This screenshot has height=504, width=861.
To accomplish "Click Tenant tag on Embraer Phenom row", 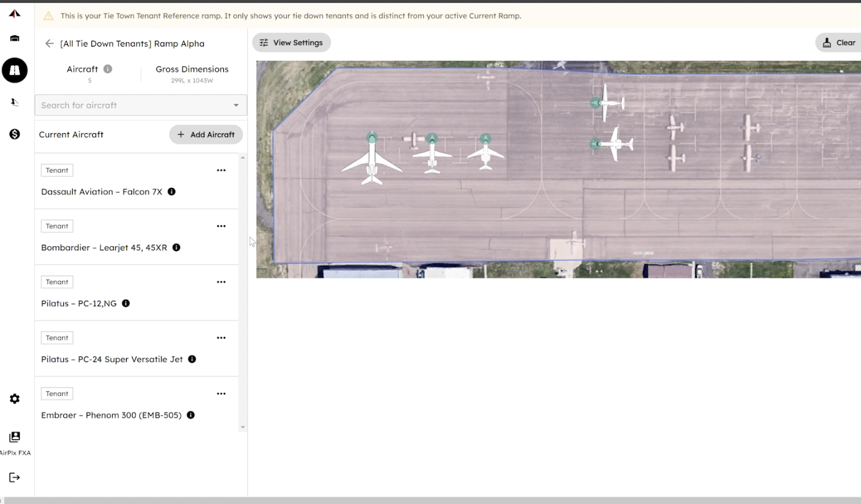I will [x=57, y=394].
